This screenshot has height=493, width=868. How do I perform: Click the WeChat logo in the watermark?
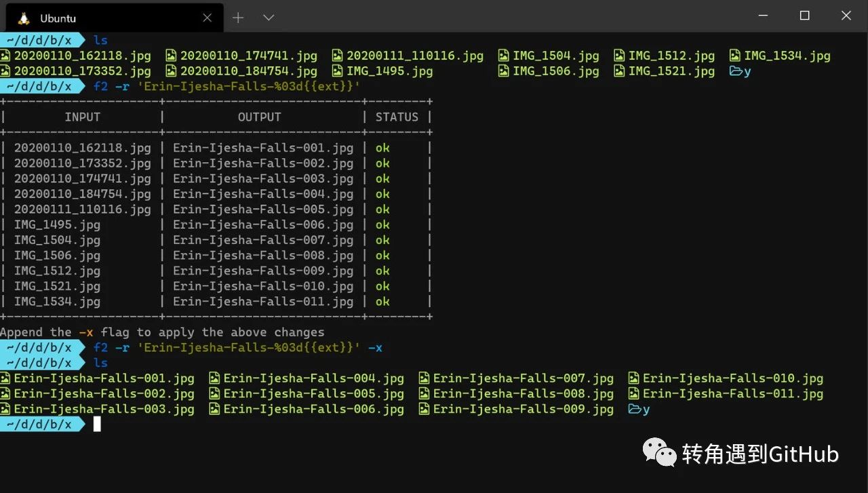pyautogui.click(x=659, y=452)
